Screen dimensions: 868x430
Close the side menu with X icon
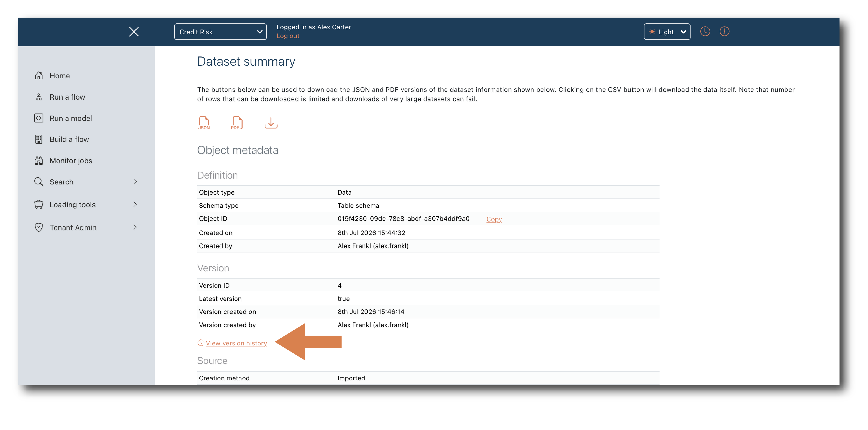pyautogui.click(x=134, y=32)
